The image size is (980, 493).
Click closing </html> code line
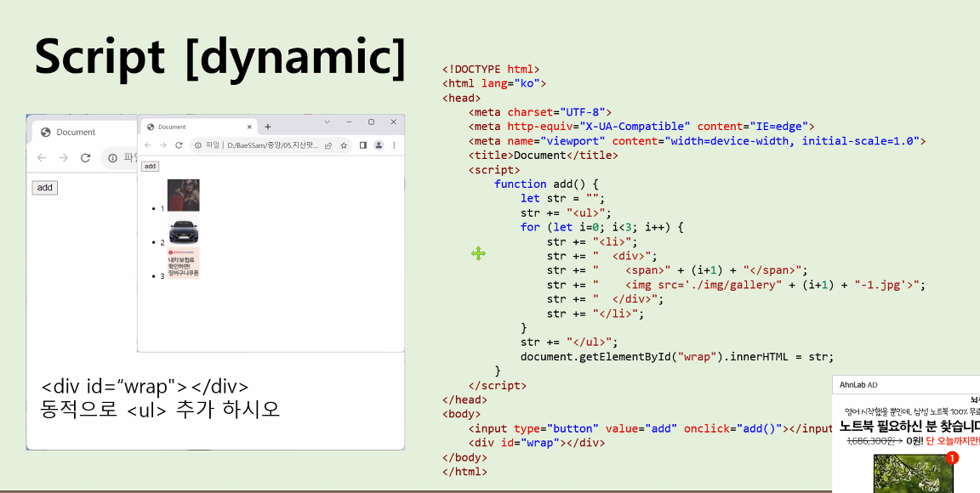tap(464, 472)
